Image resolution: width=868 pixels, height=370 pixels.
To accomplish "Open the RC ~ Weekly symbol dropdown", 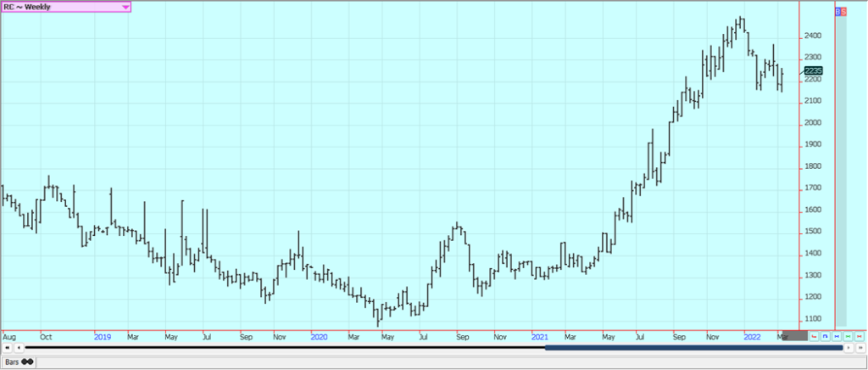I will coord(66,7).
